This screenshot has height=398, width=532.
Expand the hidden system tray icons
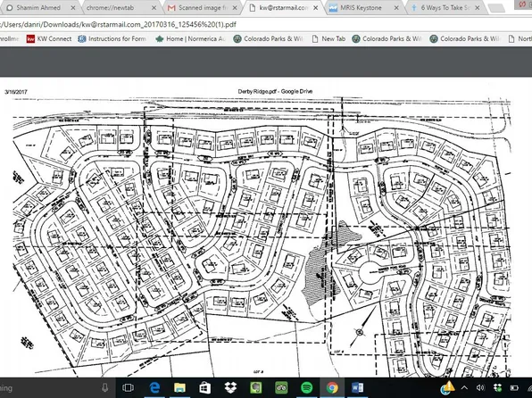(464, 388)
